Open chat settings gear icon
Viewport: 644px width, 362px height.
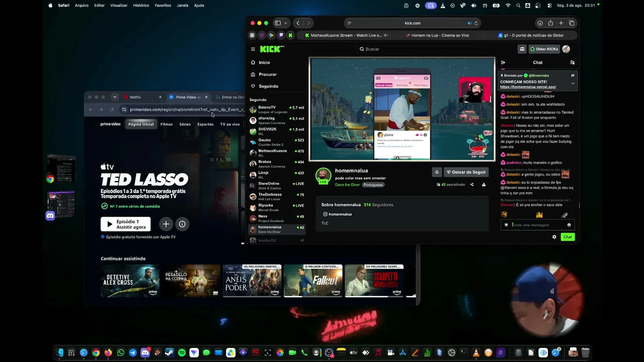coord(554,237)
